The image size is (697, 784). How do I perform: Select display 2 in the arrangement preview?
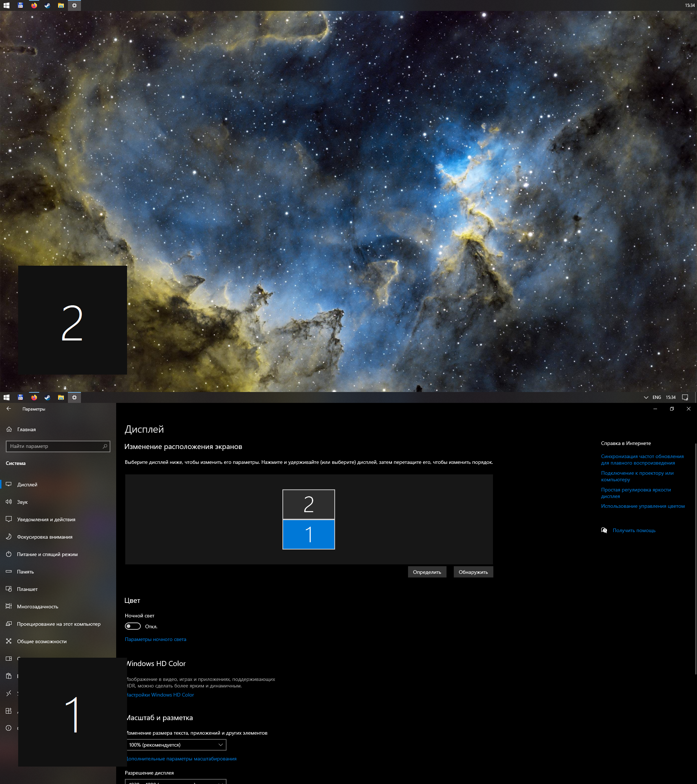point(309,504)
